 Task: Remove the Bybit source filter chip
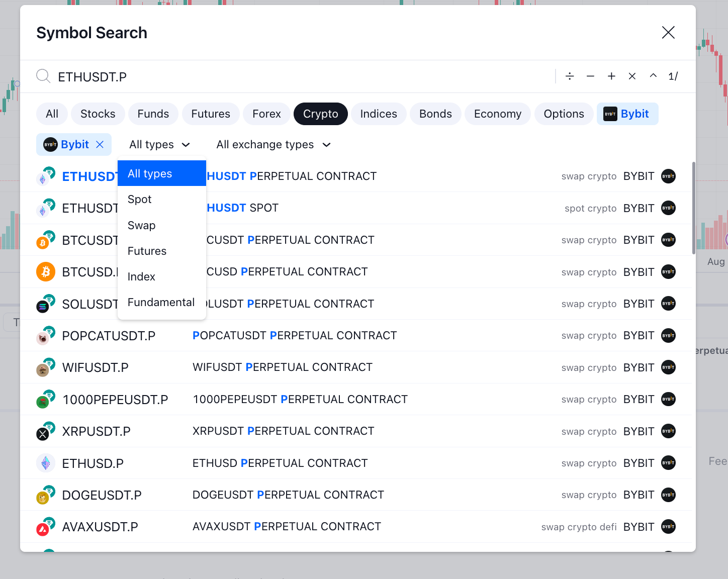100,145
